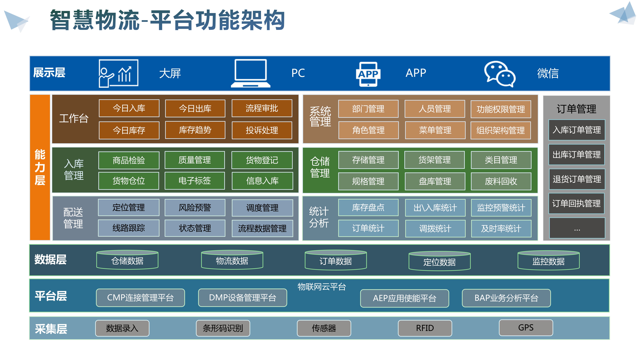Select the 物流数据 database cylinder
The image size is (644, 362).
pos(232,260)
